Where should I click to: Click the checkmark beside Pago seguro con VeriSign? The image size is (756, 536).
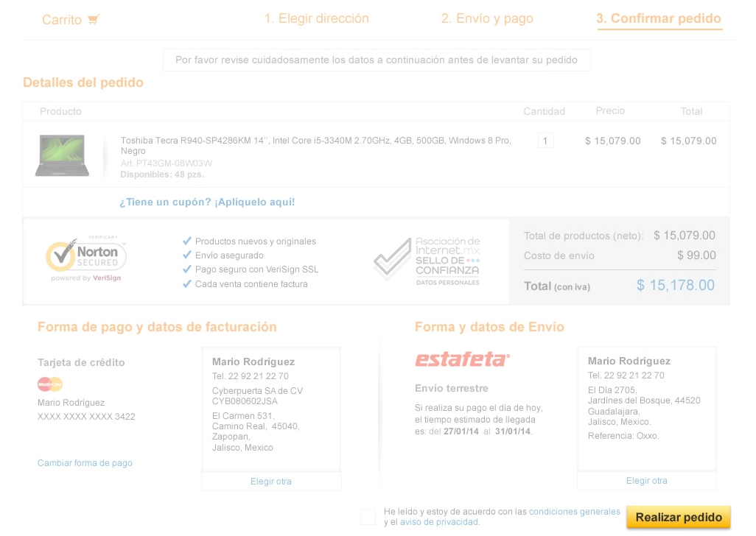[187, 269]
